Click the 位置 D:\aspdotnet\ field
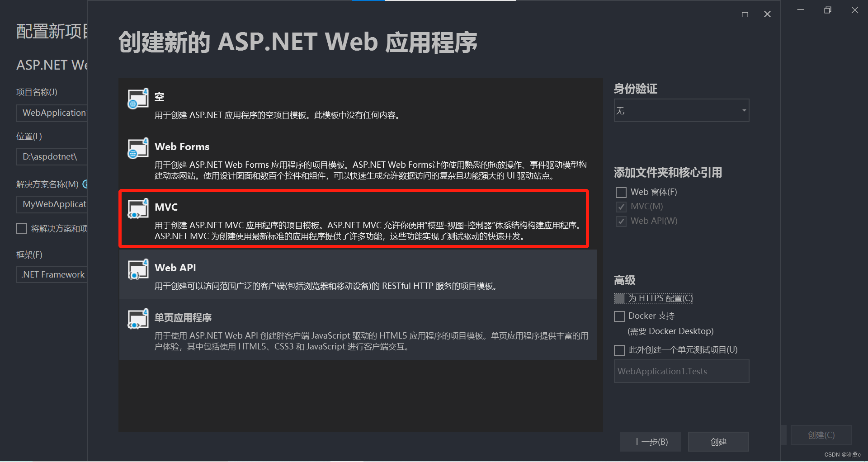Image resolution: width=868 pixels, height=462 pixels. click(x=52, y=157)
